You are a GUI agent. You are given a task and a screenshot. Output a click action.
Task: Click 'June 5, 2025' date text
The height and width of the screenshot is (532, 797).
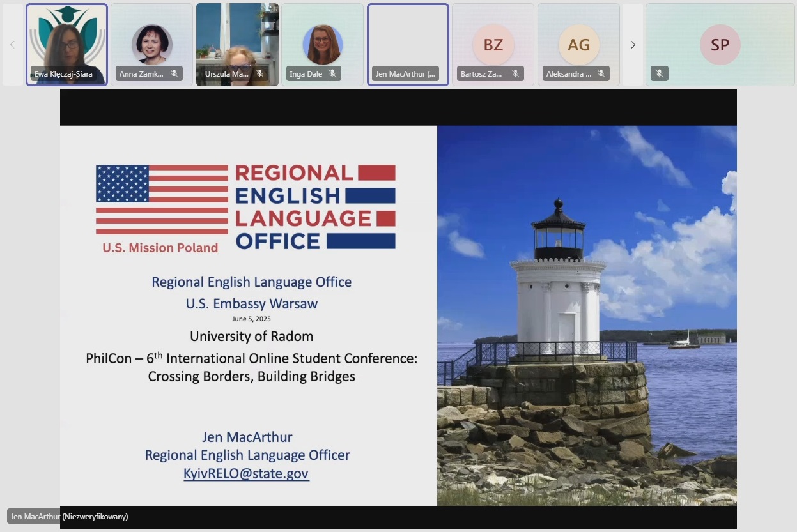[x=251, y=319]
